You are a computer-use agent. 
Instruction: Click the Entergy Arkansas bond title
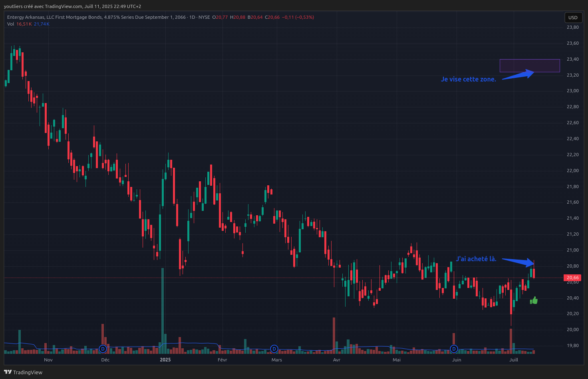pyautogui.click(x=96, y=17)
